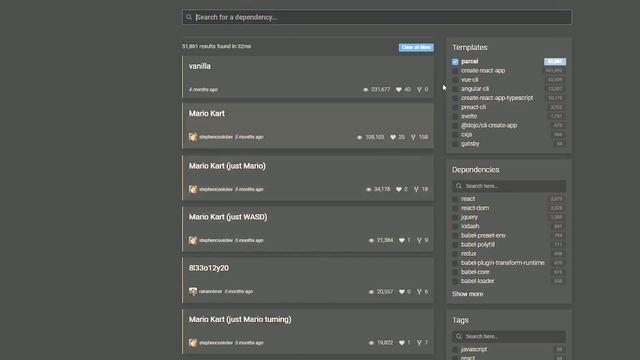Check the cxjs template filter
The image size is (640, 360).
[x=455, y=135]
